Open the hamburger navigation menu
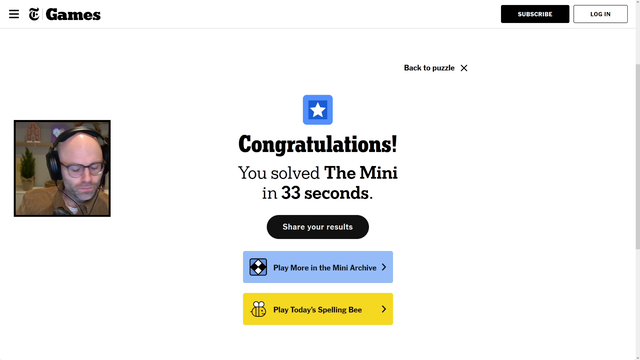Viewport: 640px width, 360px height. click(x=14, y=14)
